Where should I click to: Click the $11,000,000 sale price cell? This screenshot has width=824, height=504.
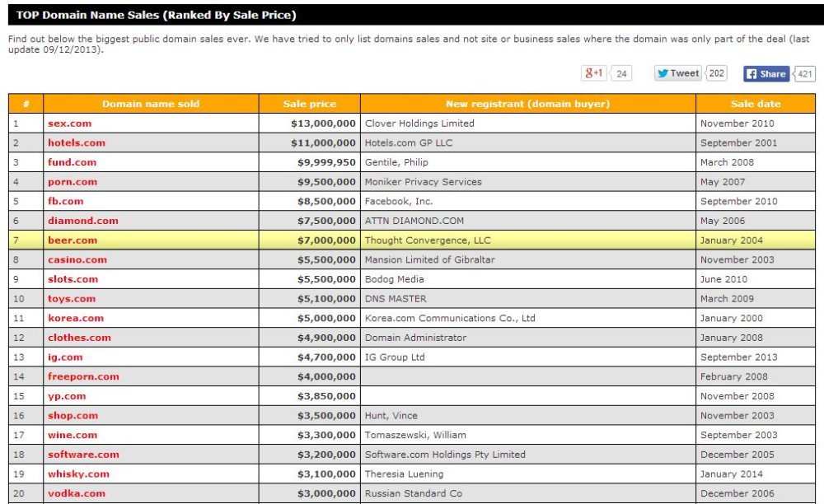[310, 142]
